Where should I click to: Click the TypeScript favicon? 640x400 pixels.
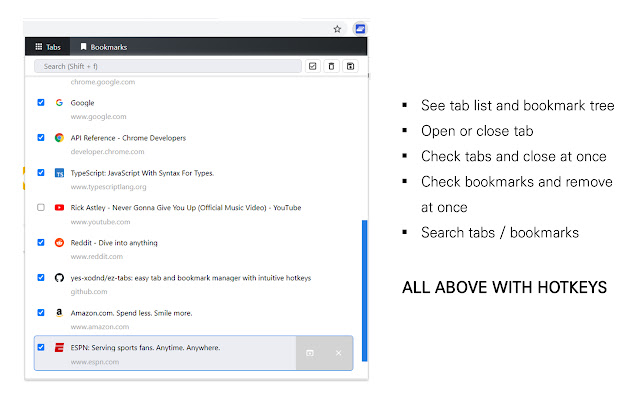tap(59, 173)
